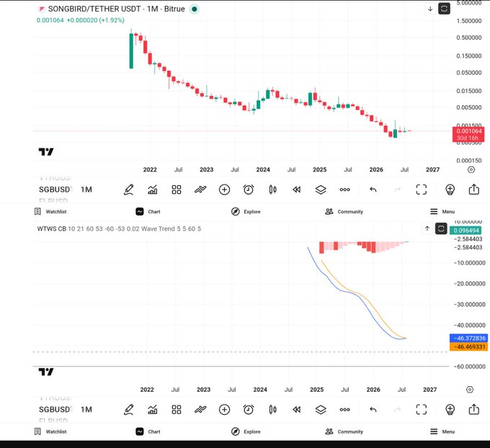Move price pane down with arrow icon

point(430,9)
